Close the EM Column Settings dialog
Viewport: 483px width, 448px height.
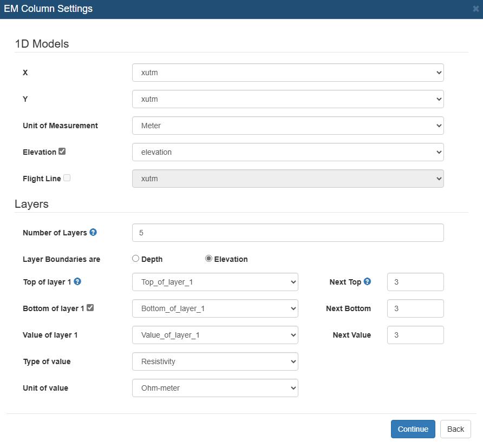[475, 9]
